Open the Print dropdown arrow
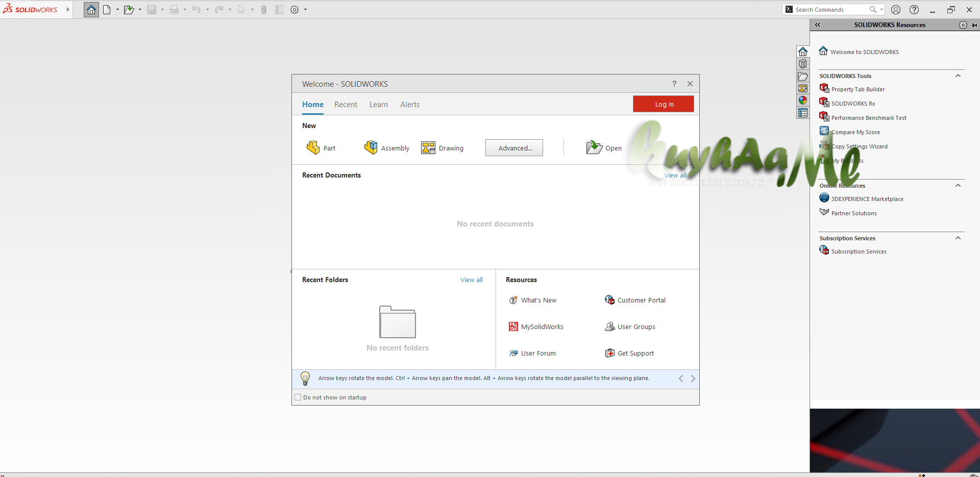The width and height of the screenshot is (980, 477). (185, 10)
